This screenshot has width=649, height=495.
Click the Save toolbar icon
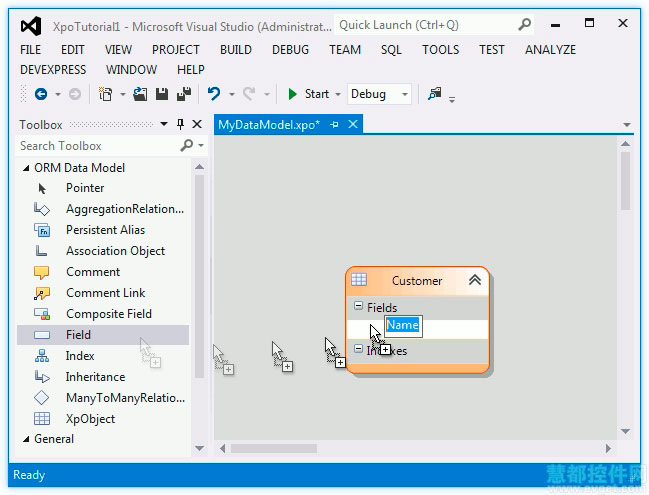[x=162, y=94]
